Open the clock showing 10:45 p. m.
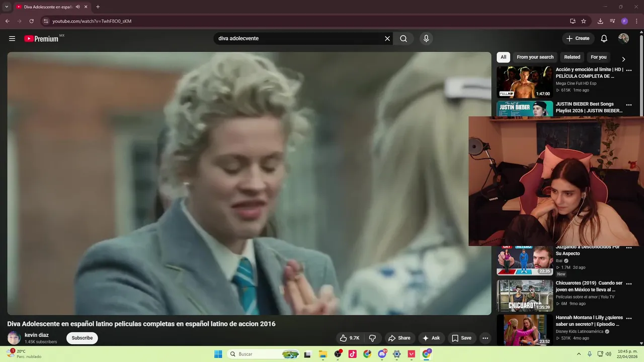This screenshot has width=644, height=362. coord(627,354)
